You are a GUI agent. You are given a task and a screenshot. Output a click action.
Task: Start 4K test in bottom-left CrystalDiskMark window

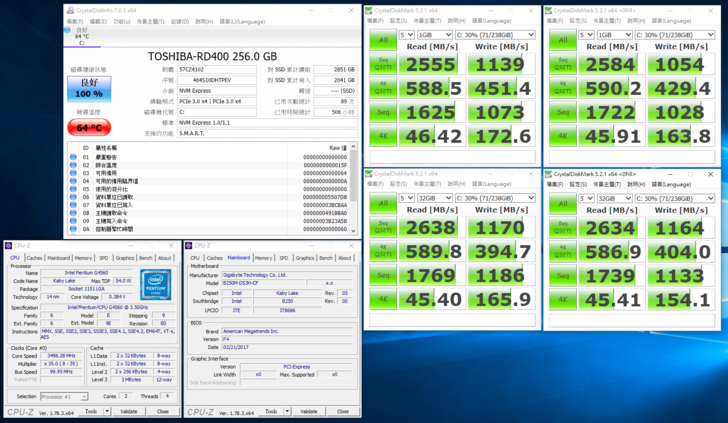point(383,298)
